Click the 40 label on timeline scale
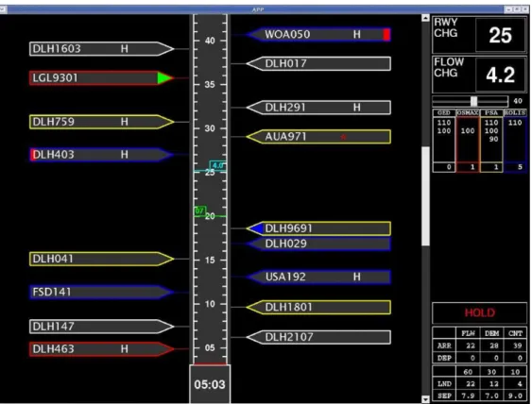The height and width of the screenshot is (404, 532). click(210, 41)
